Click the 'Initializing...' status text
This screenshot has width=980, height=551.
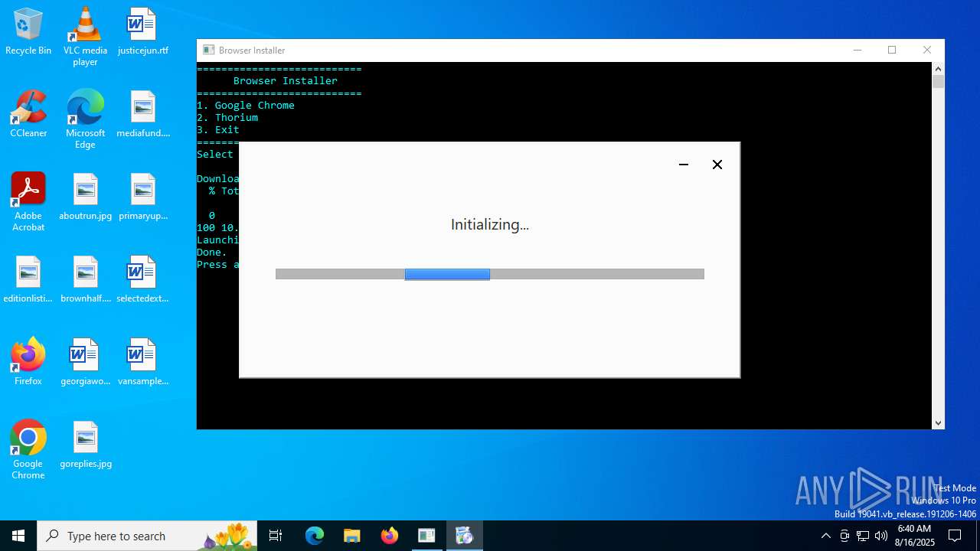[x=490, y=224]
